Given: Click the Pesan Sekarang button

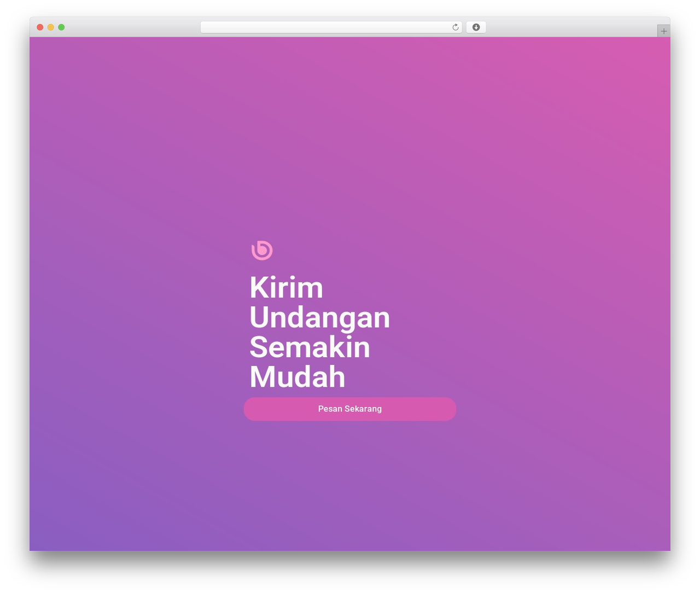Looking at the screenshot, I should tap(350, 409).
